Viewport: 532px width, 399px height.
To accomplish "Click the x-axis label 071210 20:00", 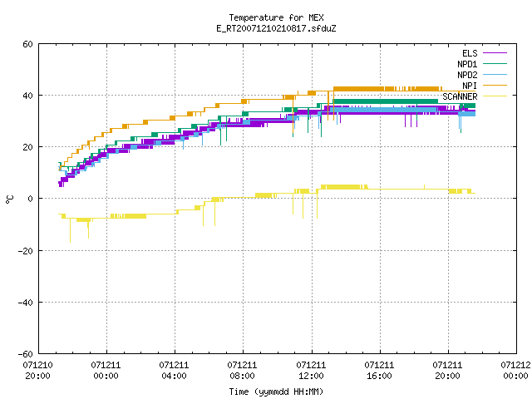I will (37, 371).
